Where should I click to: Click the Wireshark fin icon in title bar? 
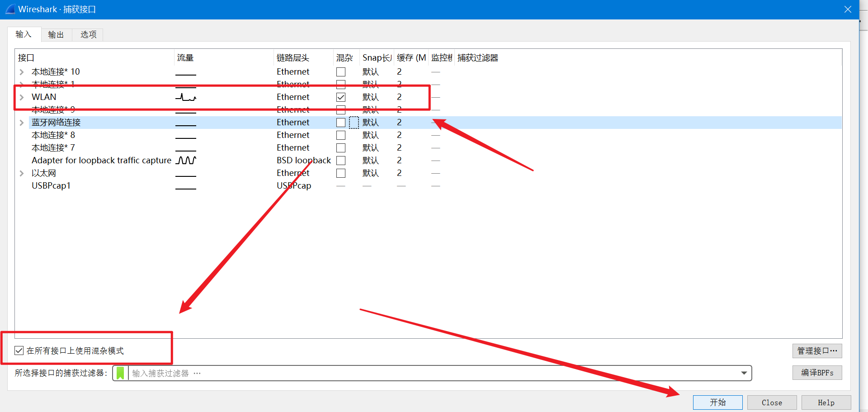coord(10,9)
